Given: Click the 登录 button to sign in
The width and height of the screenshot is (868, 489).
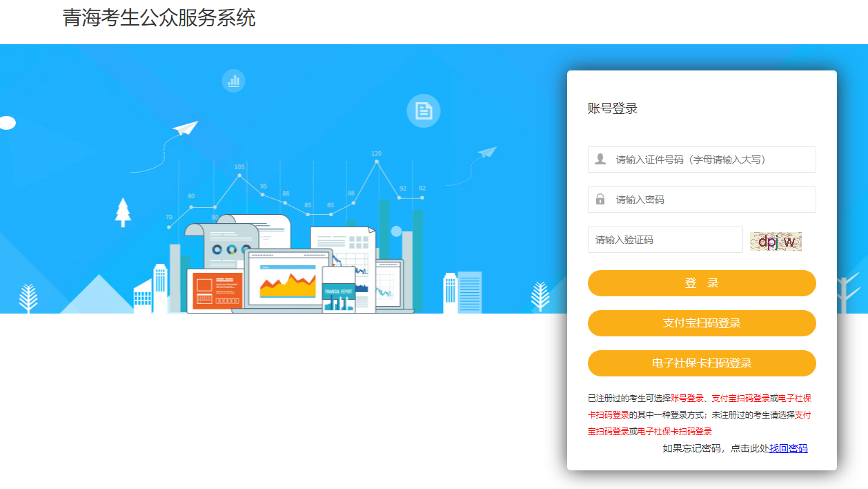Looking at the screenshot, I should (702, 283).
